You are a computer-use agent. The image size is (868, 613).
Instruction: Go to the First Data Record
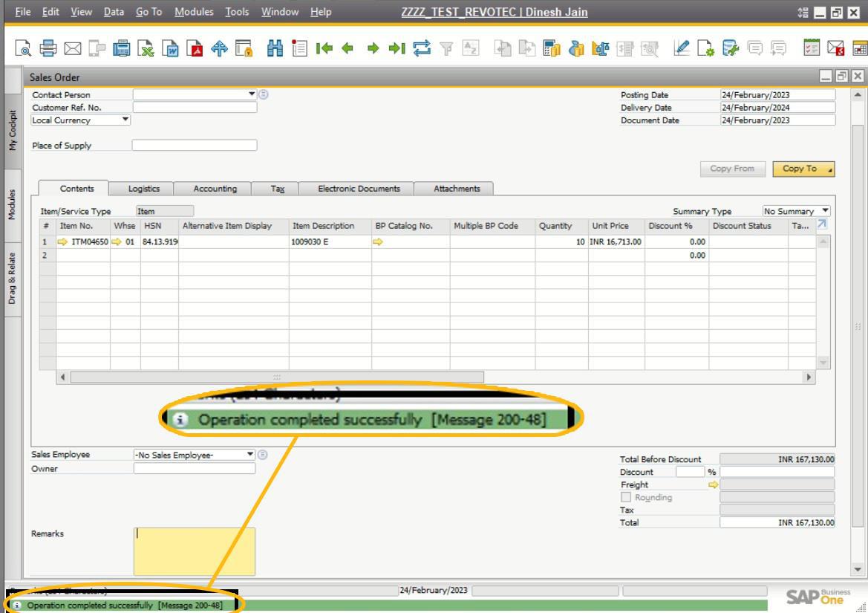click(324, 48)
